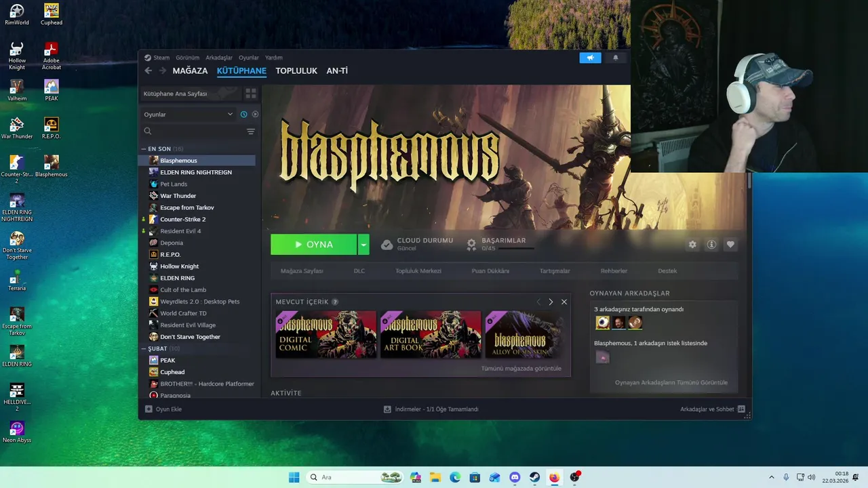868x488 pixels.
Task: Select Escape from Tarkov in library list
Action: click(x=197, y=207)
